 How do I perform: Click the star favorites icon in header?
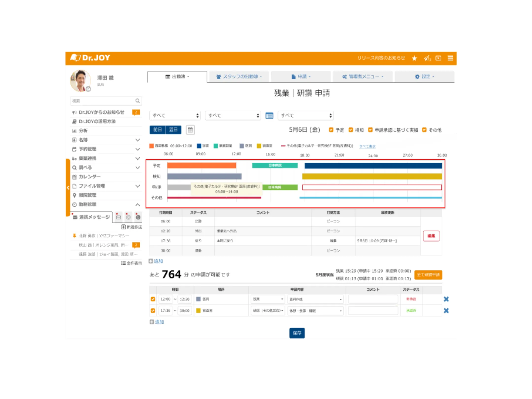(414, 58)
